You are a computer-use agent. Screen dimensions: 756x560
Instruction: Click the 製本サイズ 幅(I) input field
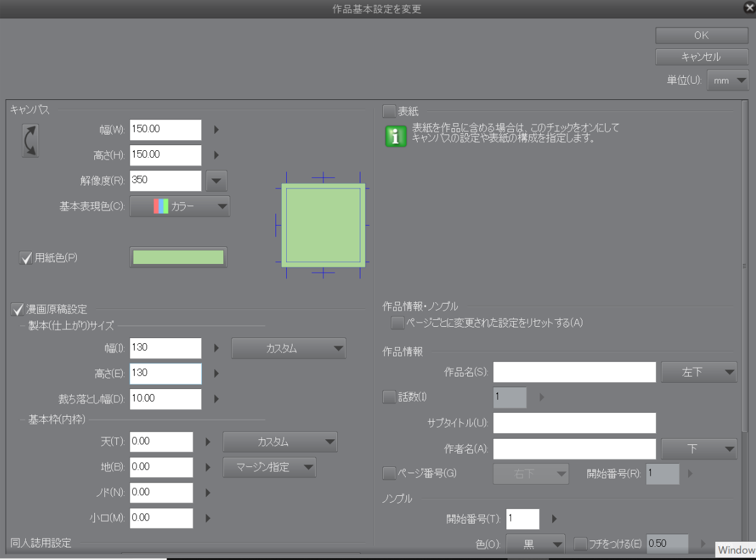165,348
